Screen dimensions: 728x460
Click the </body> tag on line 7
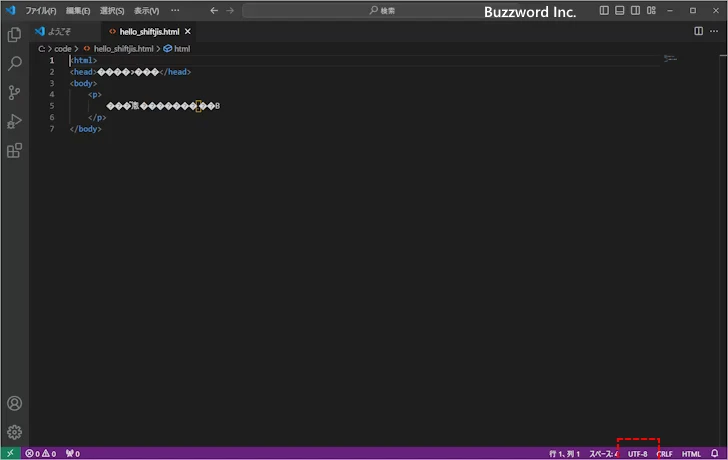pos(85,129)
